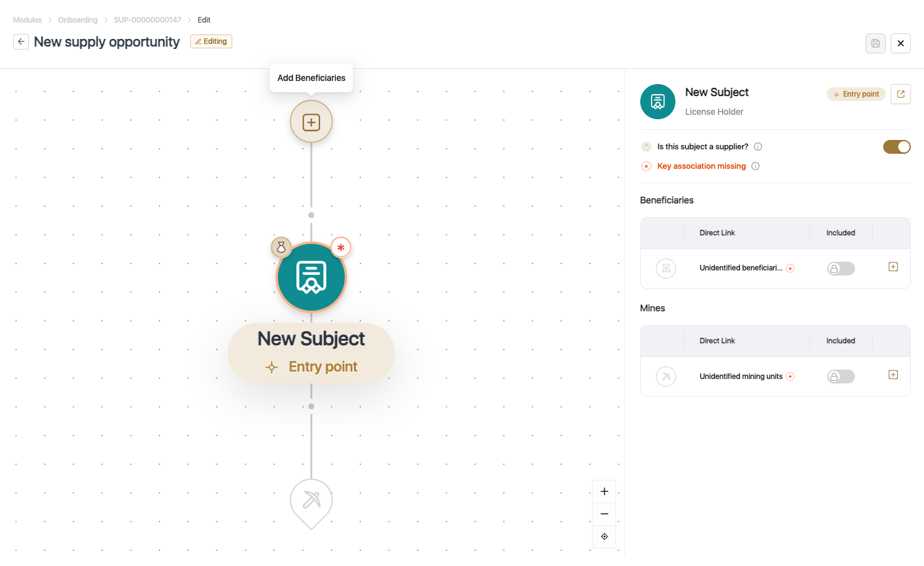Add a mining unit with the plus icon
924x566 pixels.
pyautogui.click(x=893, y=375)
